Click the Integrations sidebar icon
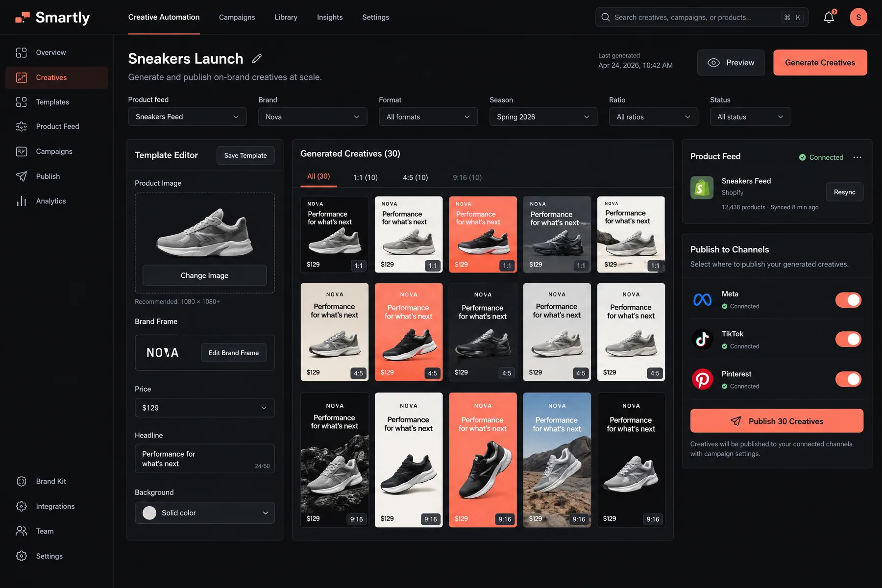 pyautogui.click(x=22, y=506)
